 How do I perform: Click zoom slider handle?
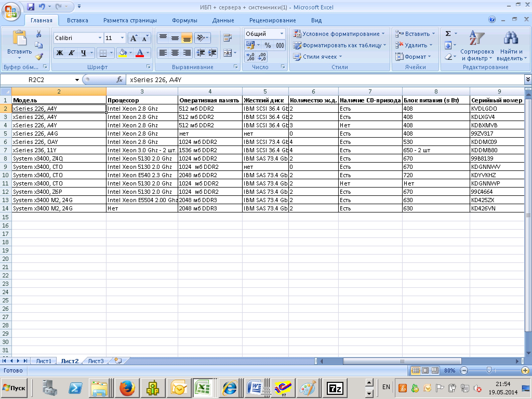tap(489, 370)
